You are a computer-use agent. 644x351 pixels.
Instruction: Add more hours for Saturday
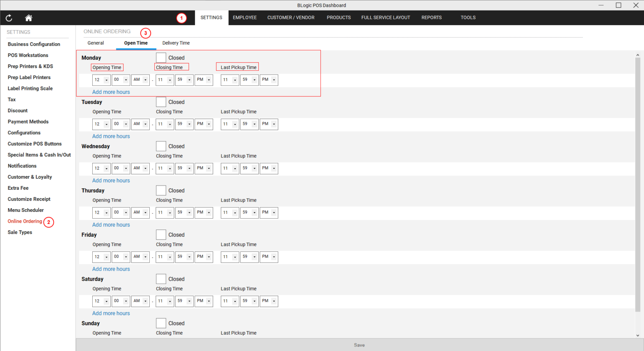(x=111, y=313)
